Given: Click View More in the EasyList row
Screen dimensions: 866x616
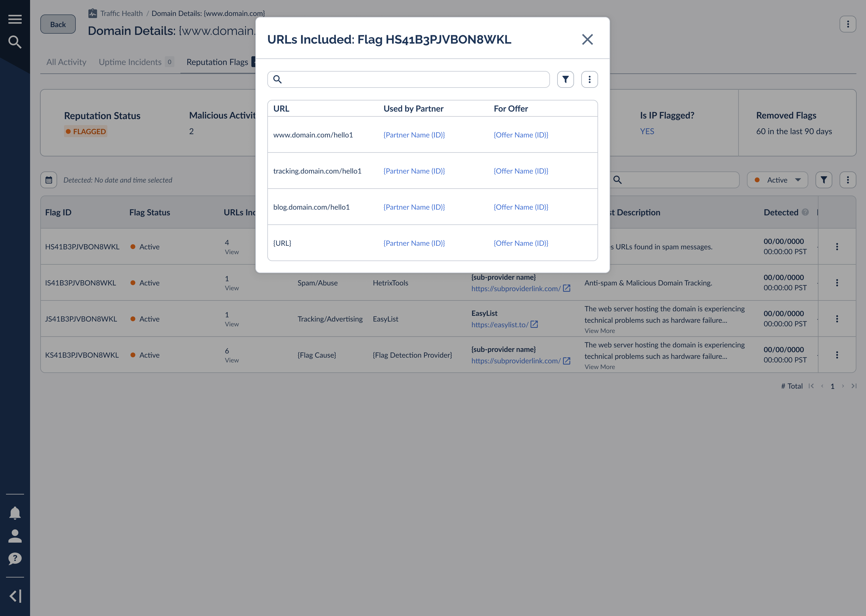Looking at the screenshot, I should pos(600,330).
